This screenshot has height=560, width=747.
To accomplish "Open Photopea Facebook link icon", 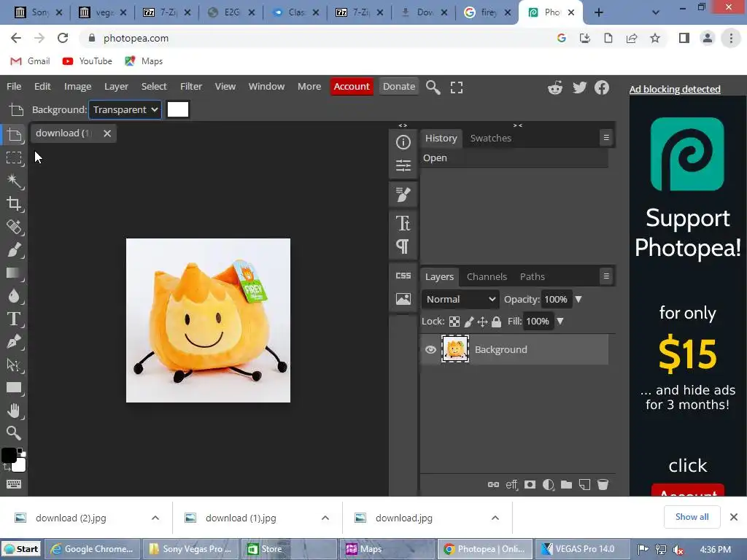I will coord(602,87).
